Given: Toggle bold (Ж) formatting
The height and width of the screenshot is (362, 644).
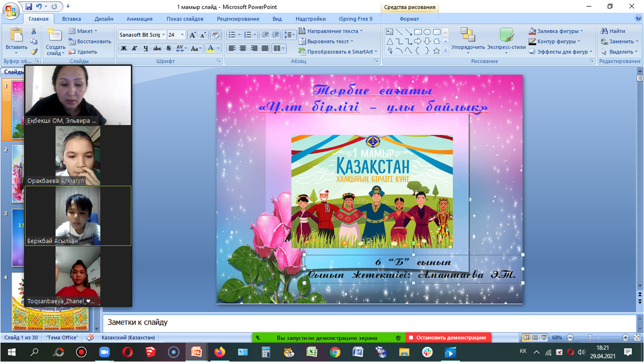Looking at the screenshot, I should pos(124,48).
